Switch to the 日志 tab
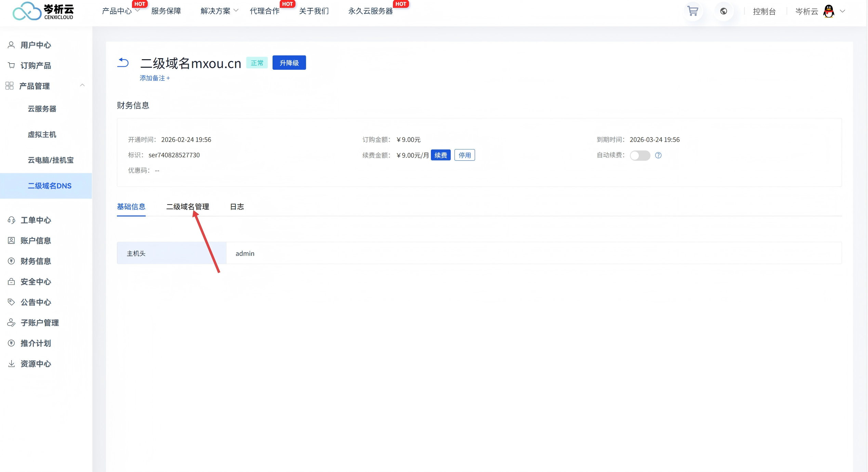 point(237,207)
